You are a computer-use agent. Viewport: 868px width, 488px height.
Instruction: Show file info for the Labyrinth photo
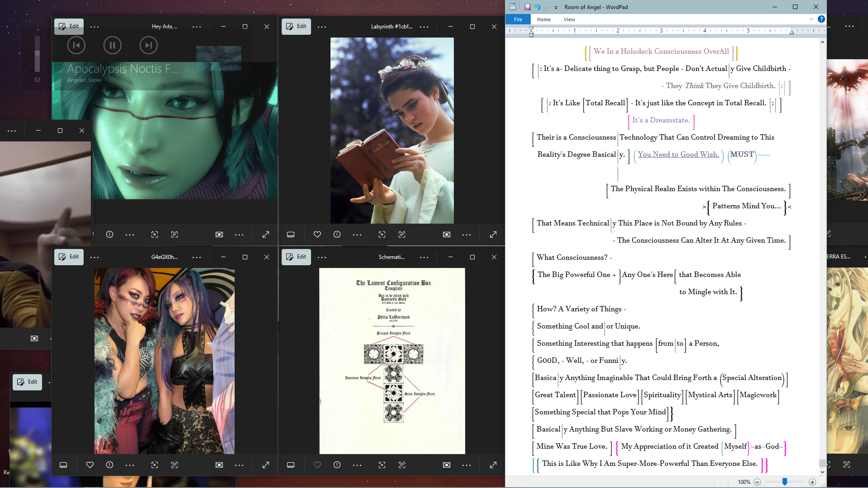(337, 235)
